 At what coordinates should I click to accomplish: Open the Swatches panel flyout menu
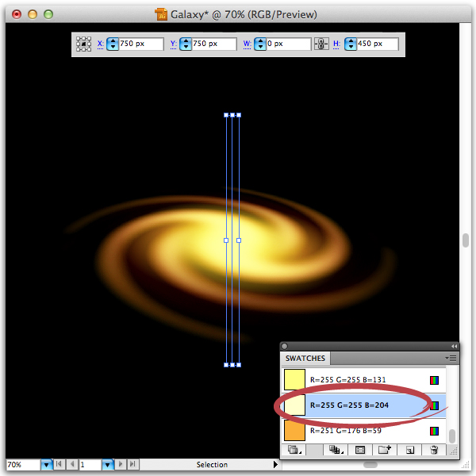451,359
